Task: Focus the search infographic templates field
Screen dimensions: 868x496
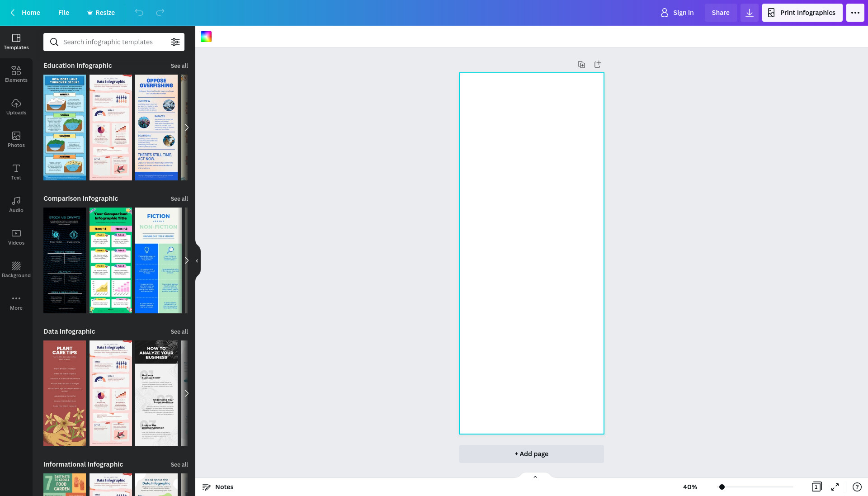Action: coord(114,42)
